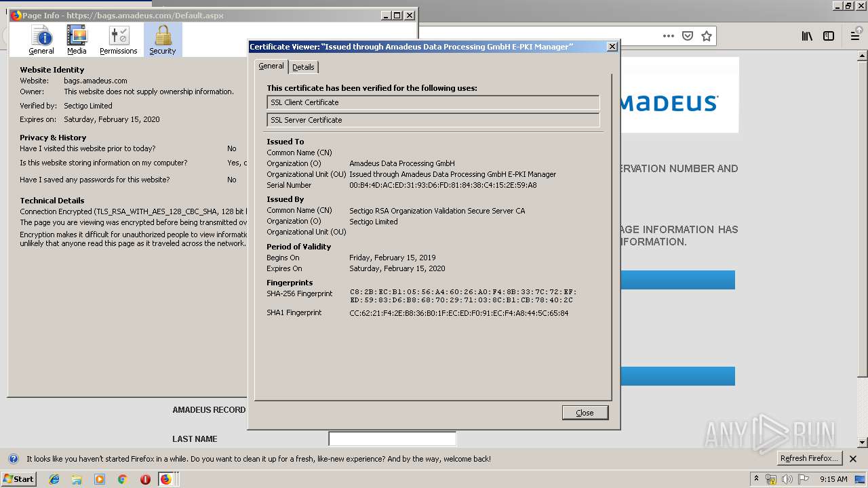
Task: Click the Amadeus logo on webpage
Action: [669, 103]
